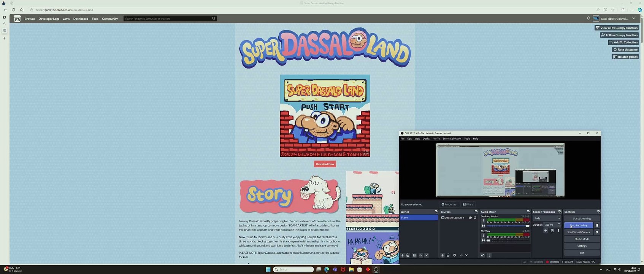Enable Studio Mode in OBS

(x=582, y=239)
